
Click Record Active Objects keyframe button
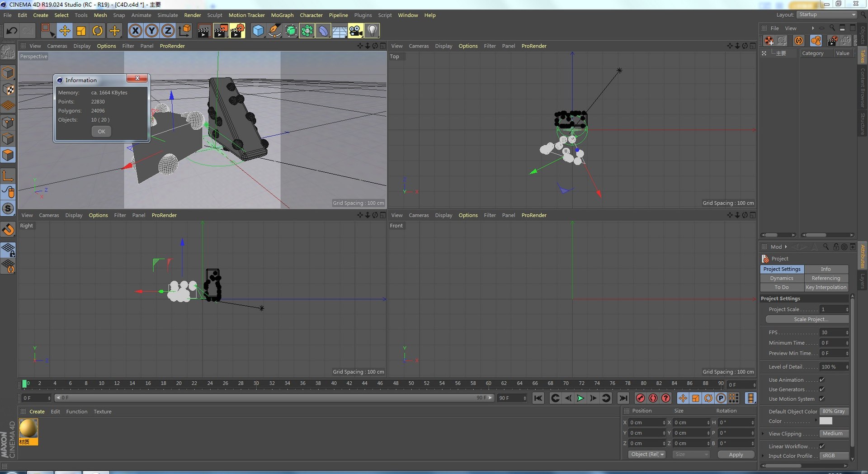coord(640,398)
